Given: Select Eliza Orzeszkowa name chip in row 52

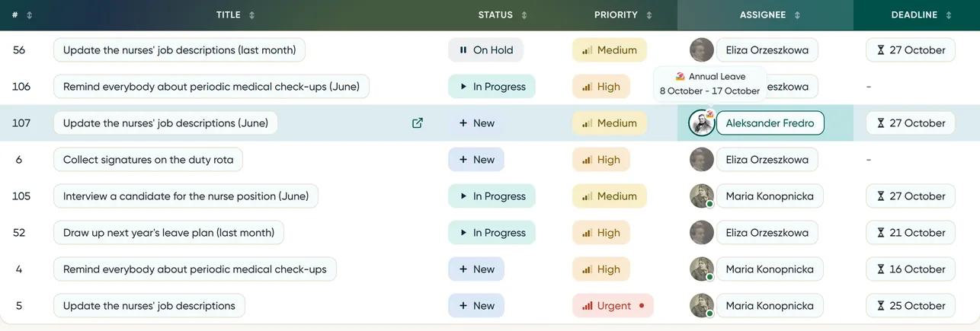Looking at the screenshot, I should [767, 233].
